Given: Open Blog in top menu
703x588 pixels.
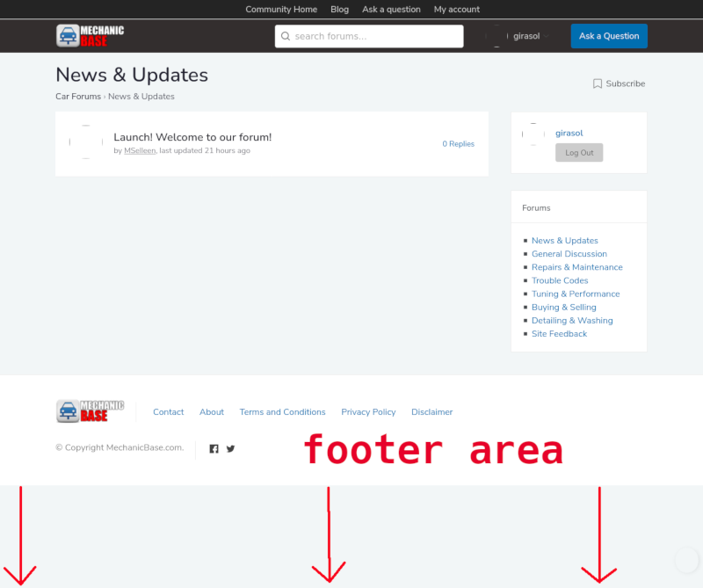Looking at the screenshot, I should [x=339, y=10].
